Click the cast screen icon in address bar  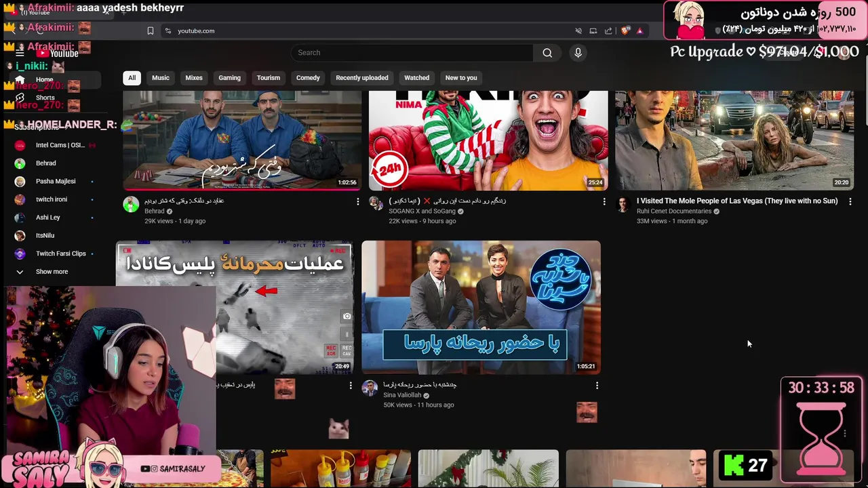(x=593, y=30)
